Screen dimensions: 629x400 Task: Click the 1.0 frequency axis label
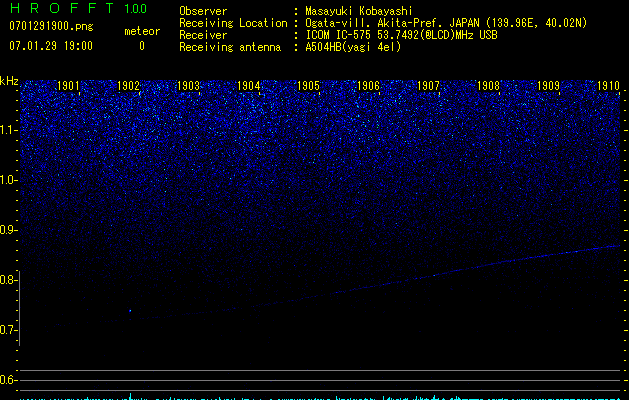pos(9,180)
